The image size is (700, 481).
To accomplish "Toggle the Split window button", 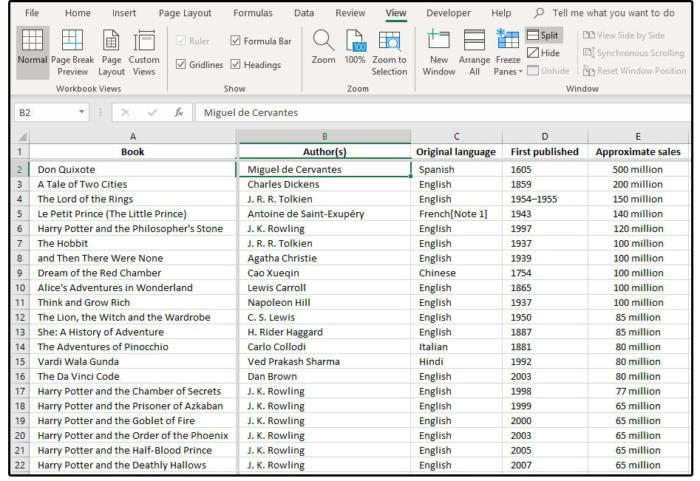I will tap(543, 35).
